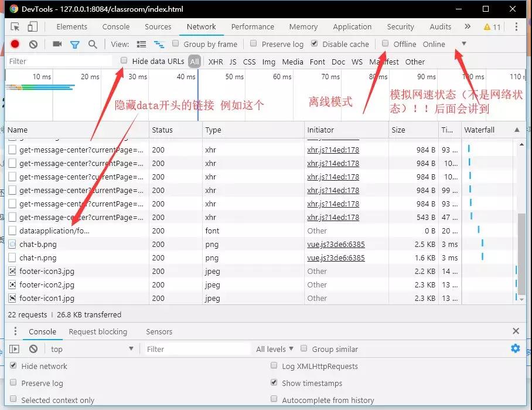Click the network Filter text field
Image resolution: width=532 pixels, height=410 pixels.
59,61
